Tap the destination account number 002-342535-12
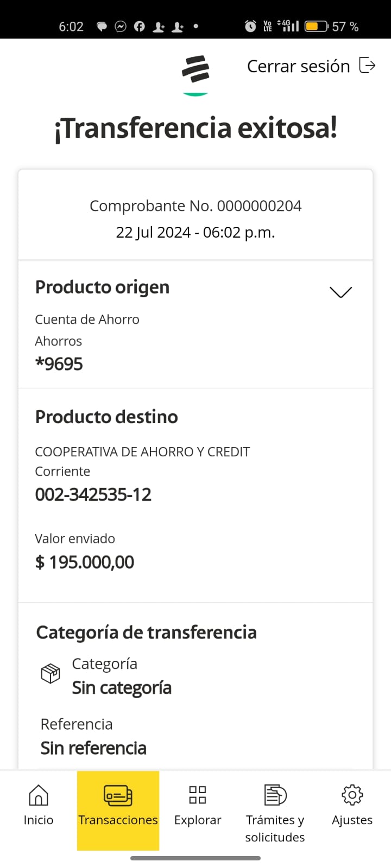This screenshot has width=391, height=868. click(93, 495)
